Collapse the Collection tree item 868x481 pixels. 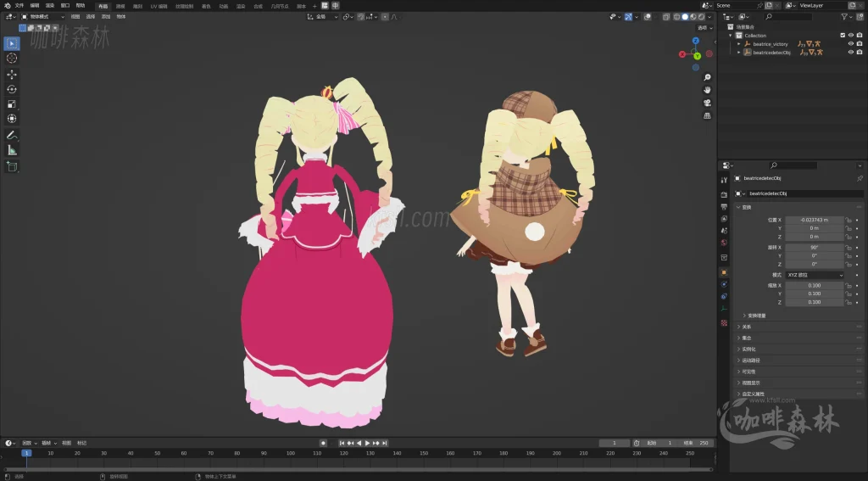731,36
